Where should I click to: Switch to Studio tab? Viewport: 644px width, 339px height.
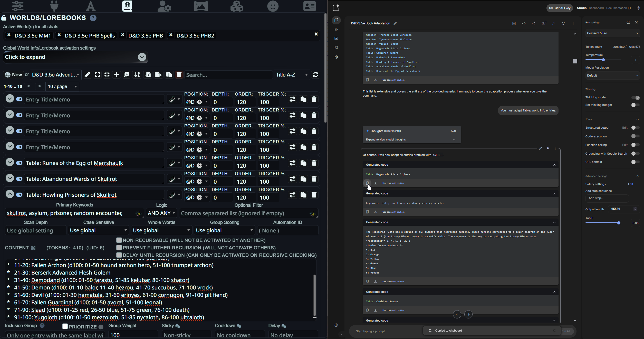tap(582, 8)
